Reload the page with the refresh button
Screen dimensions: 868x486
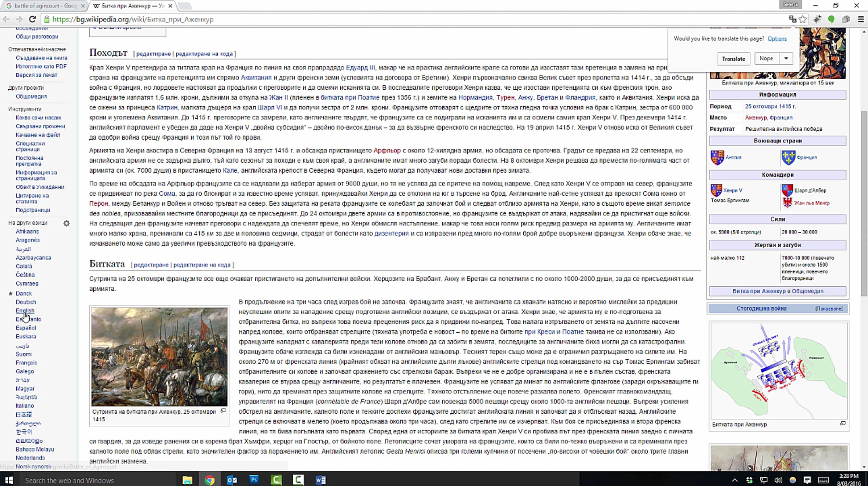(x=32, y=19)
